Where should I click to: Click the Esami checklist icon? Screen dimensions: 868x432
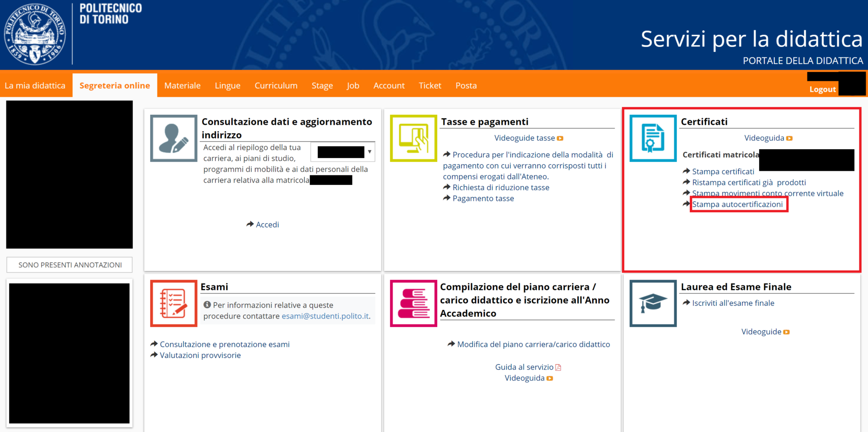tap(174, 303)
